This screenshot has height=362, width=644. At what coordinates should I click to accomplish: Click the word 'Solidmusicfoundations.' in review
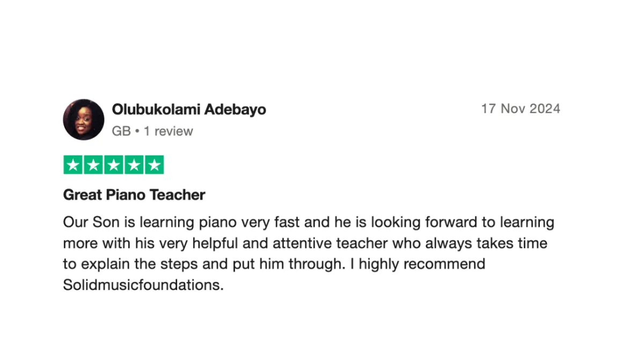(143, 285)
